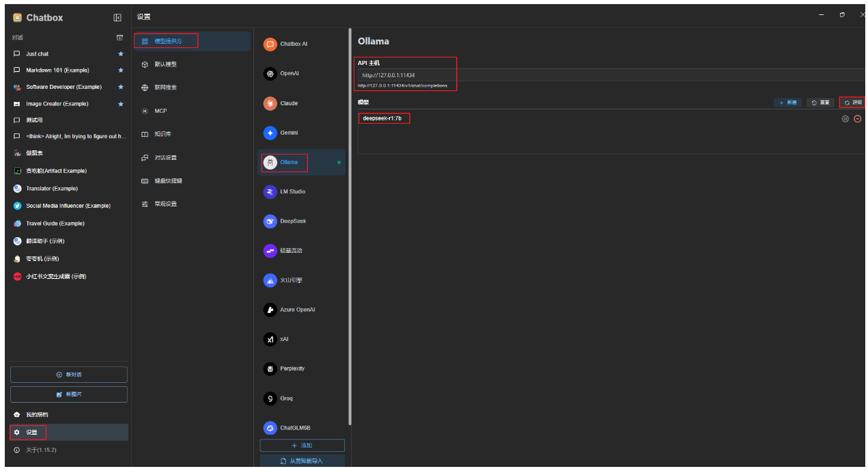Open the 做图表 conversation
The height and width of the screenshot is (471, 868).
coord(68,153)
